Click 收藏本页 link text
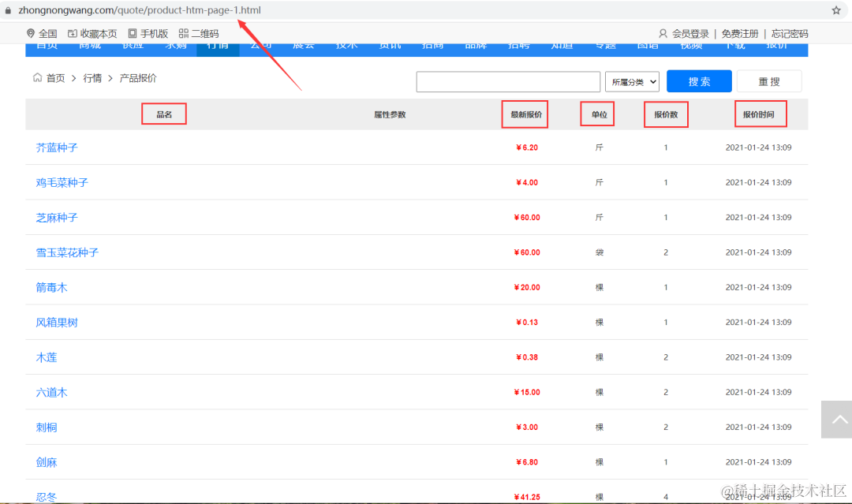The width and height of the screenshot is (852, 504). click(x=99, y=34)
